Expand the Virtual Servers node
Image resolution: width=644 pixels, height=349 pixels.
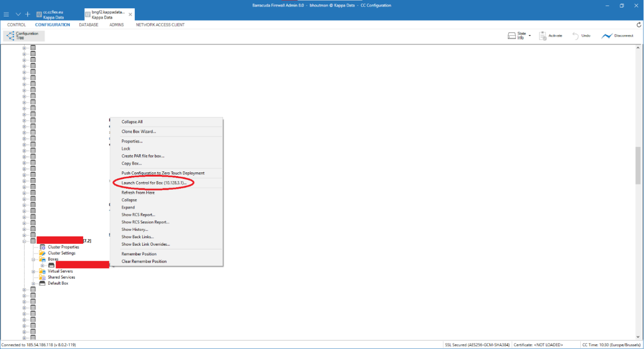tap(33, 271)
